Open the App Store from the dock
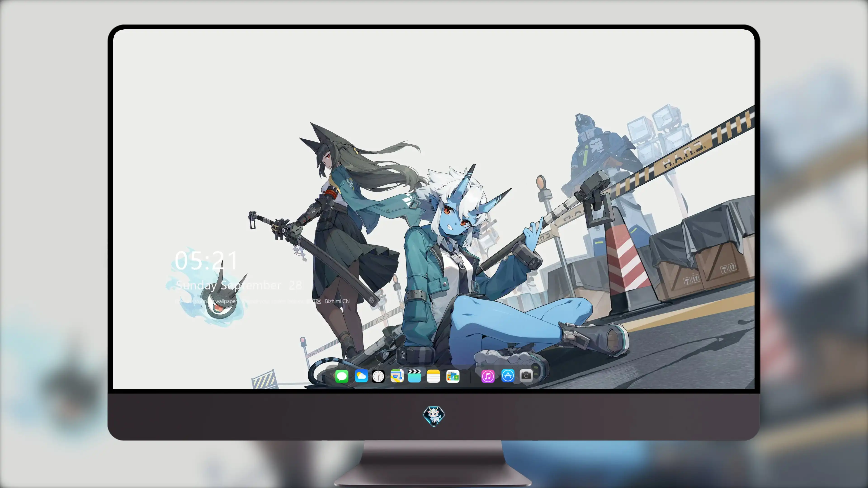Viewport: 868px width, 488px height. coord(508,375)
